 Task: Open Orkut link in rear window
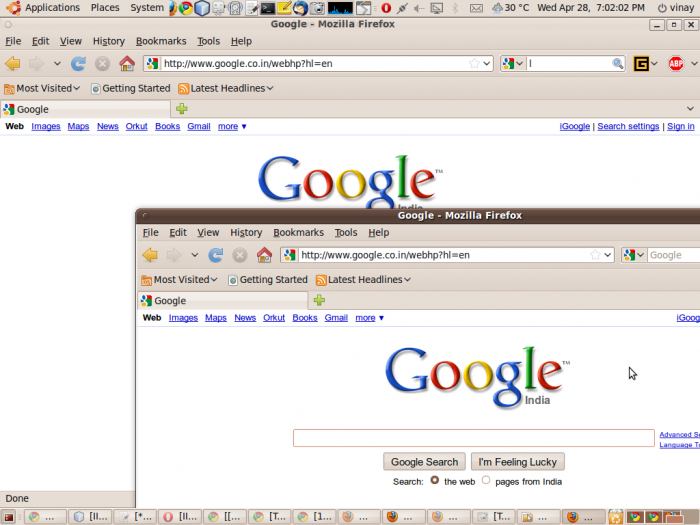coord(137,126)
